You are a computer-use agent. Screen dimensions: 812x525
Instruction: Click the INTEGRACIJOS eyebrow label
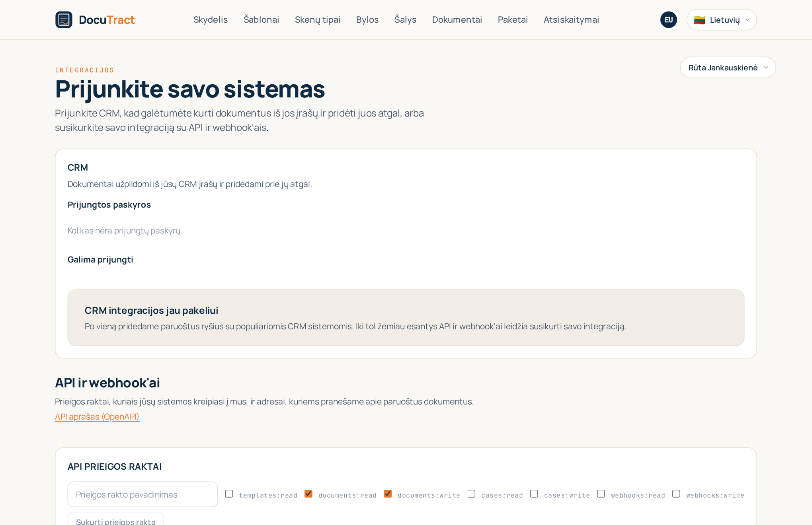(84, 70)
